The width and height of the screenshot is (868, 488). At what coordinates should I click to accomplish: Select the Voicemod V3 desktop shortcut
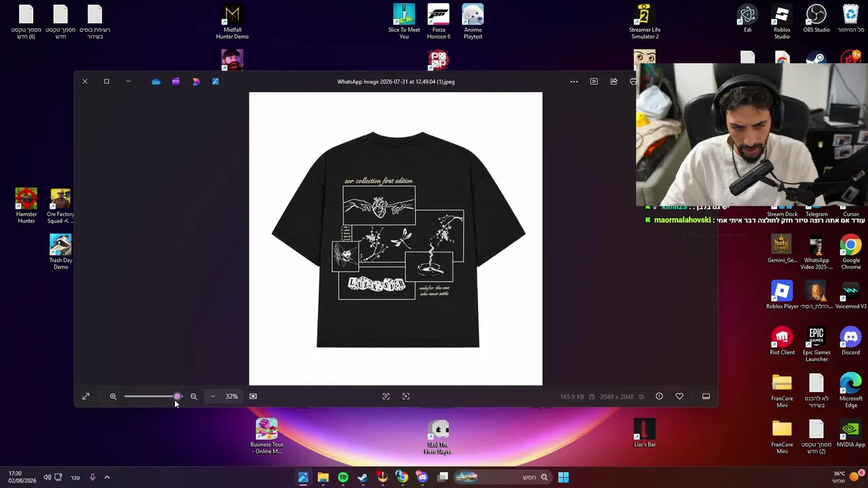(851, 296)
